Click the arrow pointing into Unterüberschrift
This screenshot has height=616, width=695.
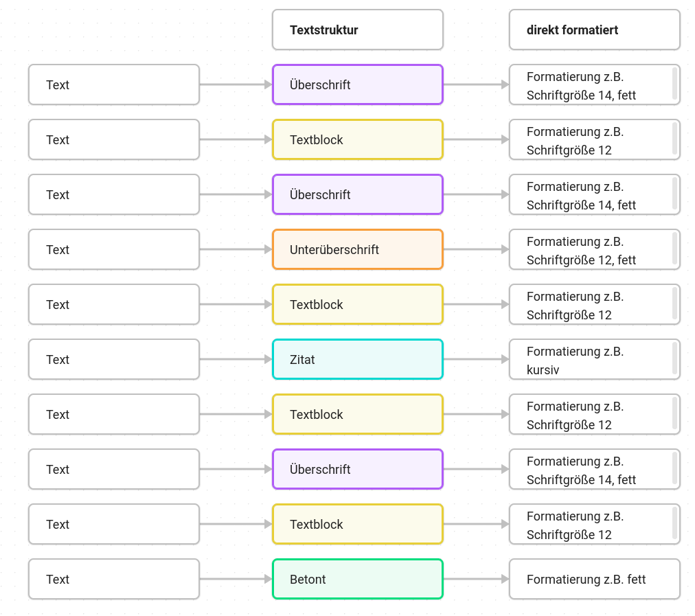[x=236, y=249]
